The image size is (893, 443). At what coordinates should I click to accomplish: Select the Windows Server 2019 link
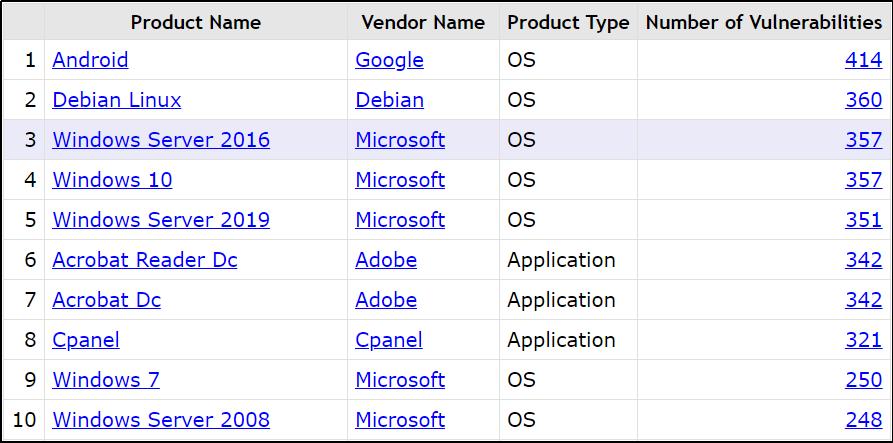coord(161,220)
